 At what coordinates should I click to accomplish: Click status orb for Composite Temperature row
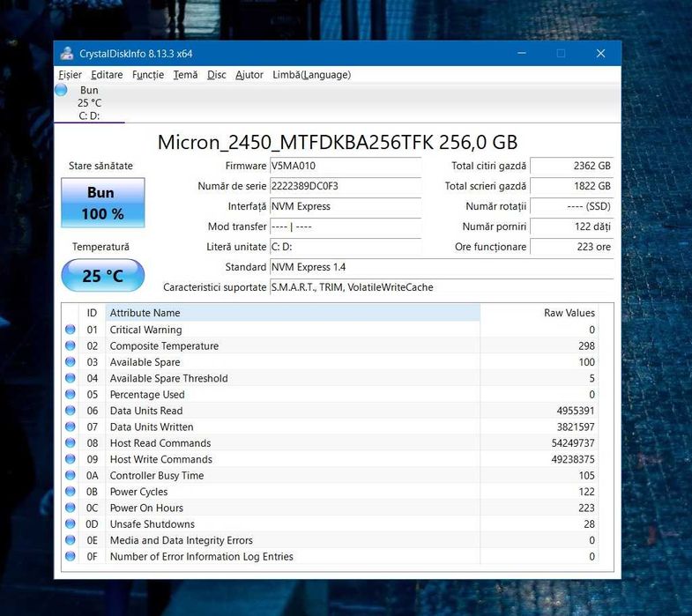pyautogui.click(x=71, y=345)
